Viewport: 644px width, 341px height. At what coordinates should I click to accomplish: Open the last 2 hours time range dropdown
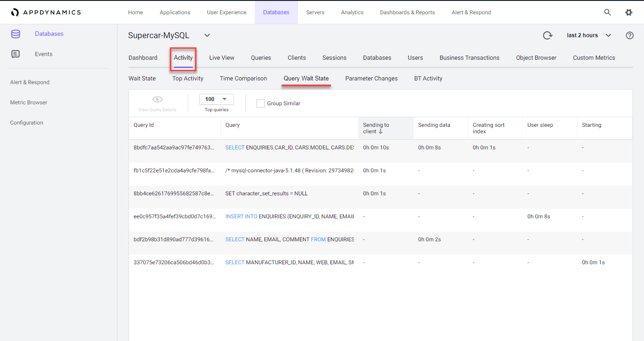click(x=589, y=35)
